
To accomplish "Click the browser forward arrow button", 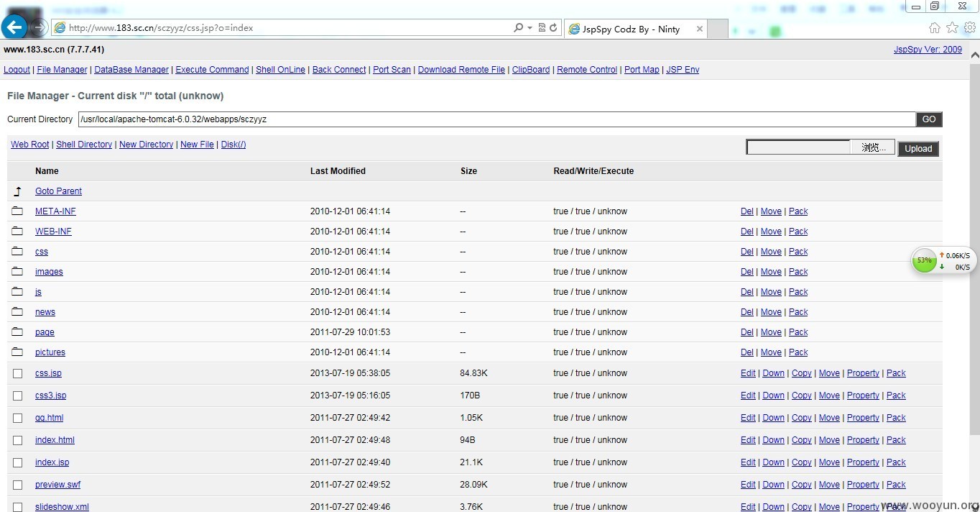I will 39,28.
